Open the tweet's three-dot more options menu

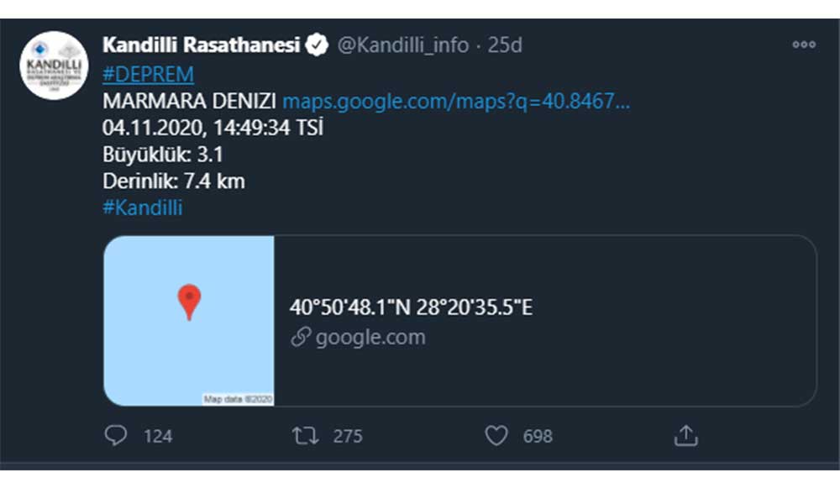(804, 45)
